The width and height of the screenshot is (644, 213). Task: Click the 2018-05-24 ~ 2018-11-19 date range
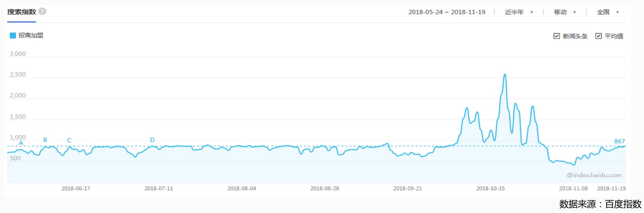point(447,12)
